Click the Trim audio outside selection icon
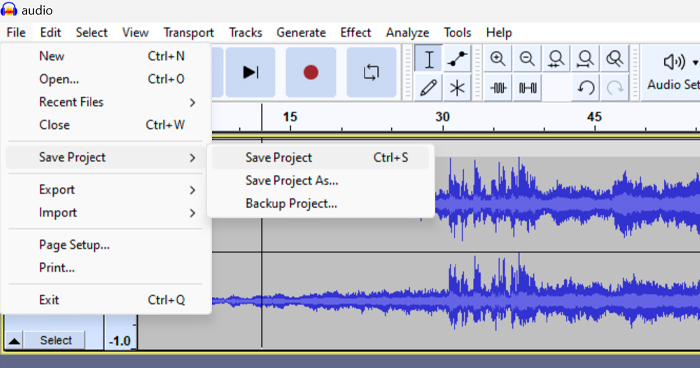This screenshot has width=700, height=368. point(497,88)
